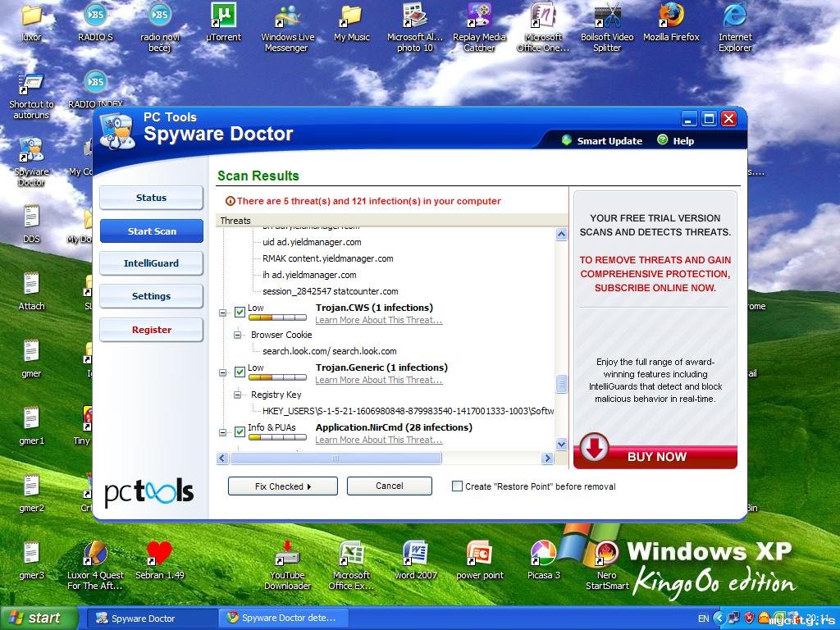Enable Create Restore Point before removal
The image size is (840, 630).
[457, 486]
